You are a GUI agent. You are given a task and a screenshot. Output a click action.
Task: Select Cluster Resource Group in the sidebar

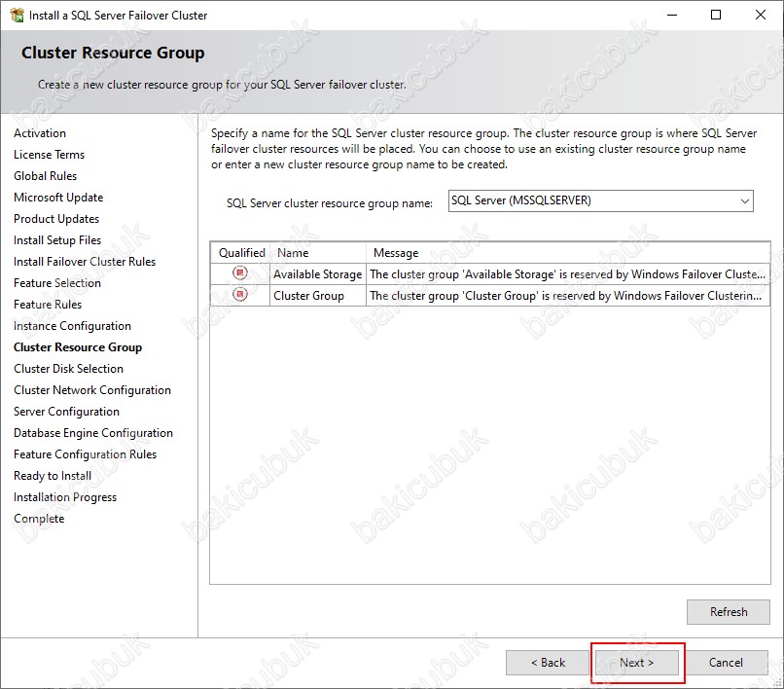click(78, 347)
